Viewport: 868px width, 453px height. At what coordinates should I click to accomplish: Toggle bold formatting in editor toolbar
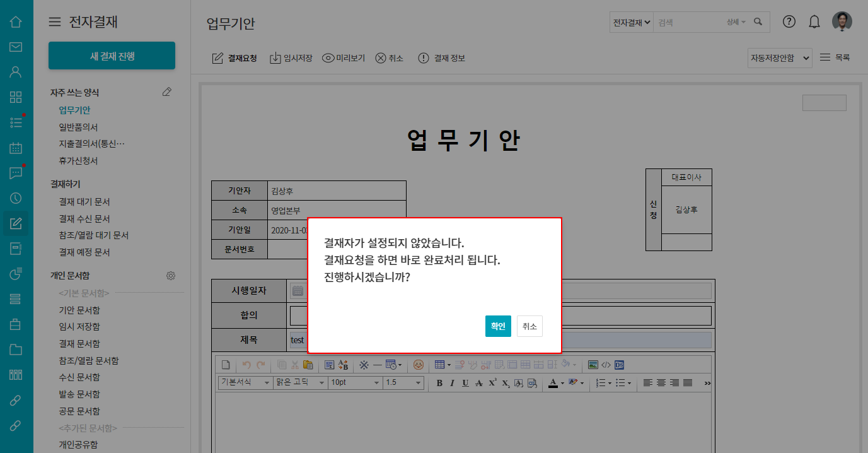[x=439, y=383]
